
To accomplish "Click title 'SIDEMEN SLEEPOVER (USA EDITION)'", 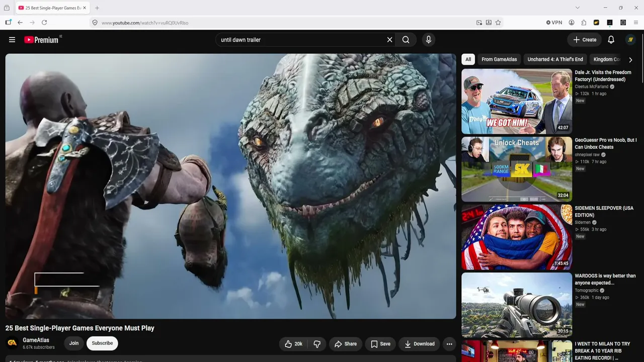I will 604,212.
